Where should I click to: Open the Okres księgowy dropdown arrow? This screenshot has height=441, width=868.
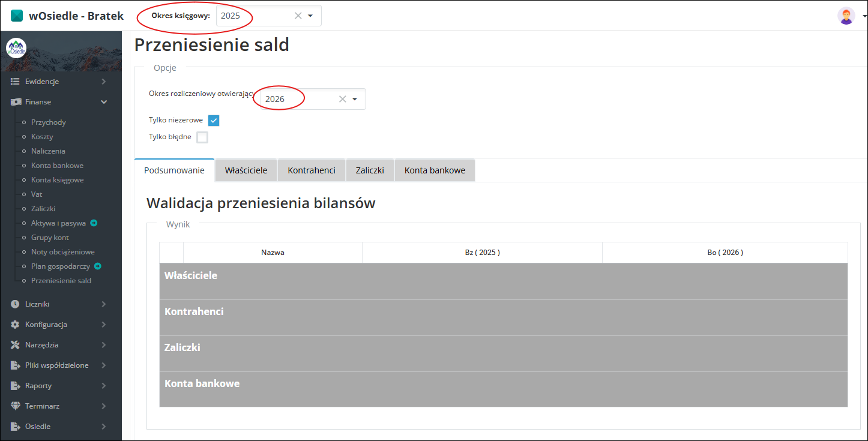310,15
